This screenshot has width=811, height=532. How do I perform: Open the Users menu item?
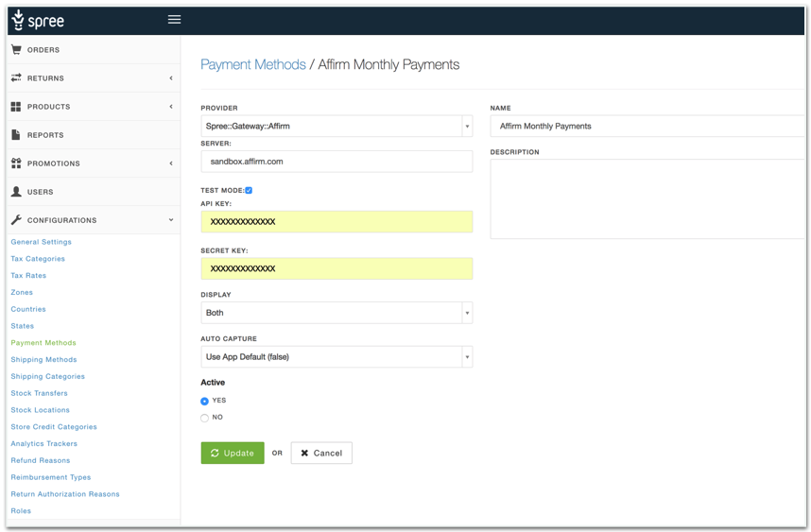(94, 192)
